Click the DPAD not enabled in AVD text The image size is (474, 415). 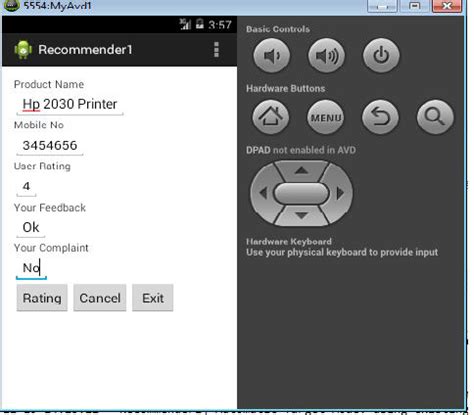pos(301,150)
